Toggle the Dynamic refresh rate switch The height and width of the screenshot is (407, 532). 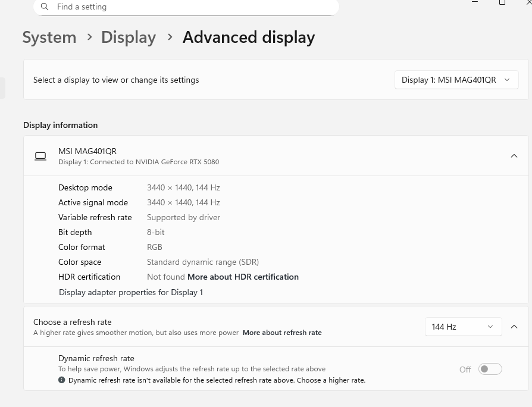[x=490, y=369]
